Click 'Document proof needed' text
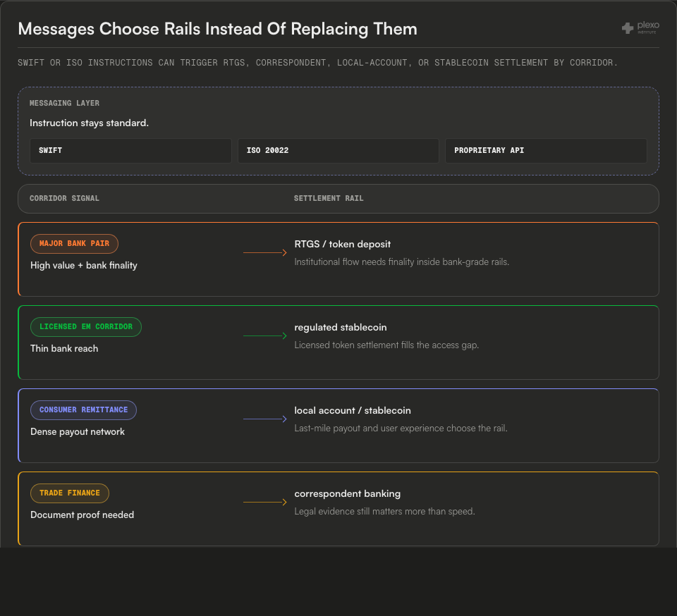Screen dimensions: 677x616 point(82,515)
